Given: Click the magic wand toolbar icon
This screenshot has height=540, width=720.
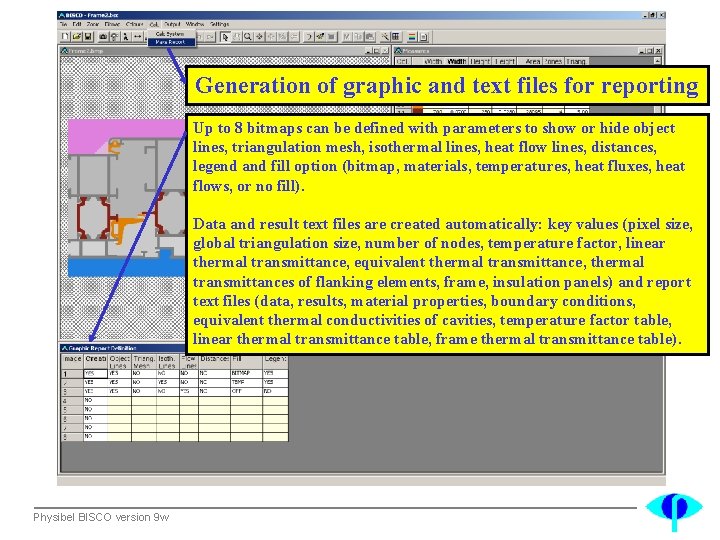Looking at the screenshot, I should 385,37.
